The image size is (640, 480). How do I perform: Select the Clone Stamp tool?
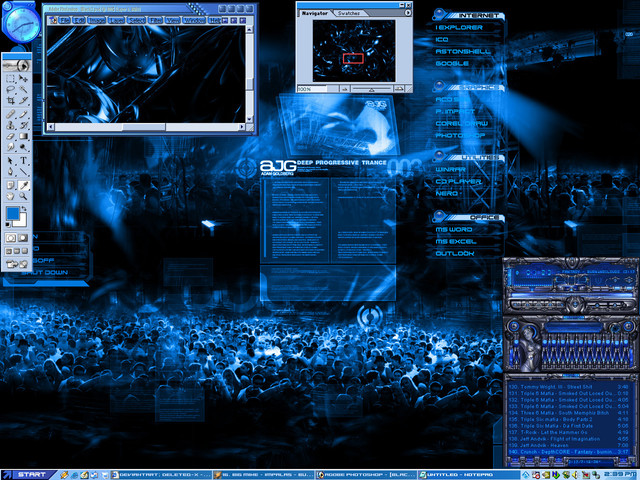click(x=10, y=125)
